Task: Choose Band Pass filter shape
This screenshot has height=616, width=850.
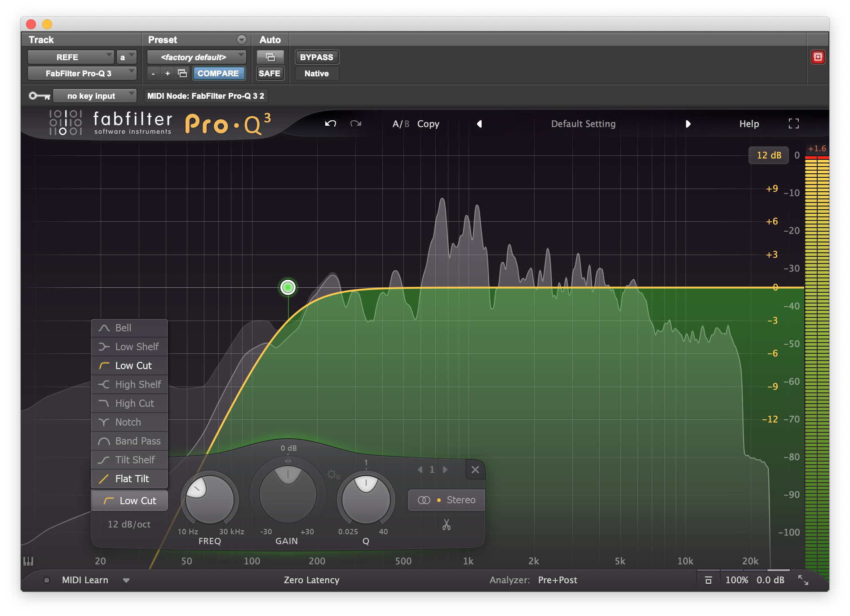Action: click(129, 441)
